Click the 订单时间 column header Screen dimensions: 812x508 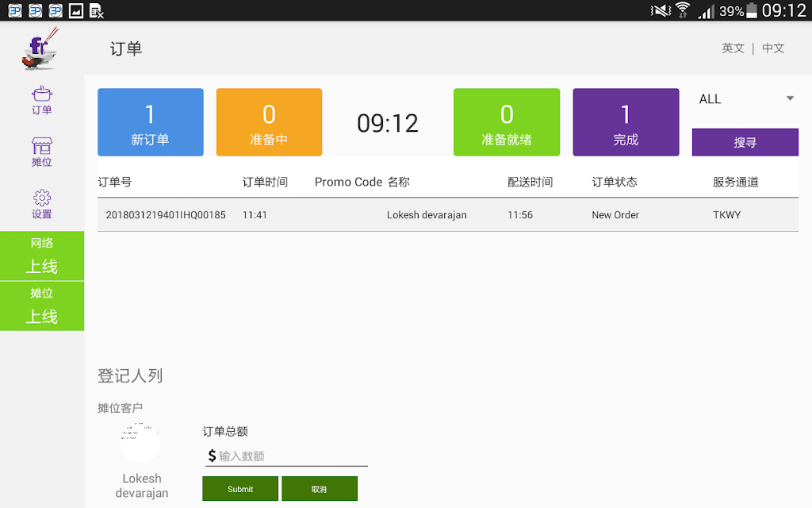point(265,182)
